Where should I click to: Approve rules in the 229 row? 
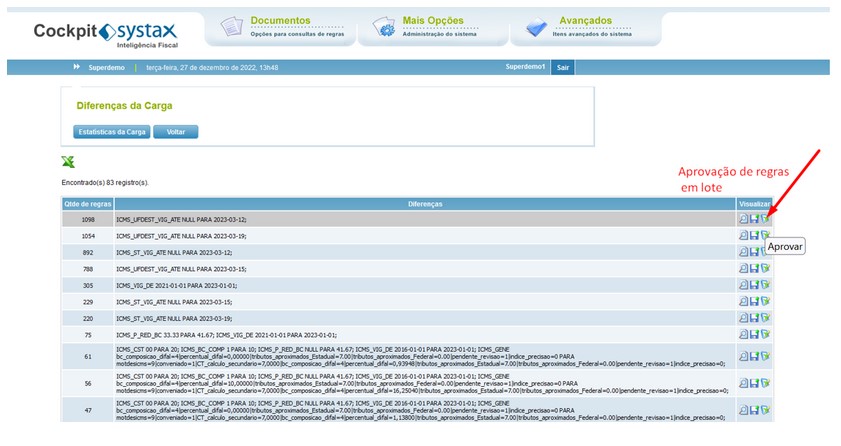pyautogui.click(x=765, y=301)
